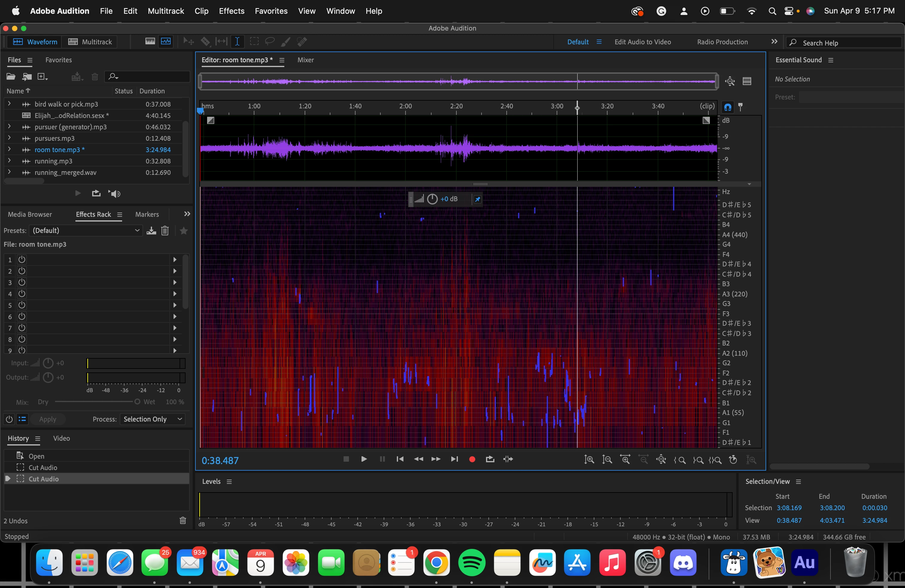Screen dimensions: 905x588
Task: Open the Effects menu
Action: coord(231,11)
